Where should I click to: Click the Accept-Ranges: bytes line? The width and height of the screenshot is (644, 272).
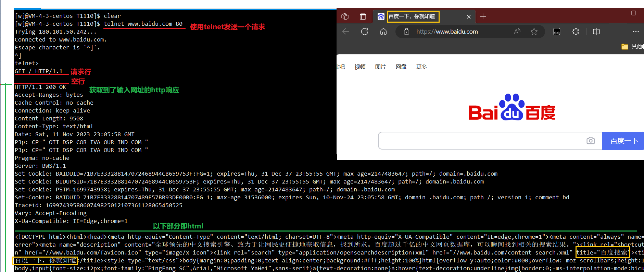tap(49, 95)
